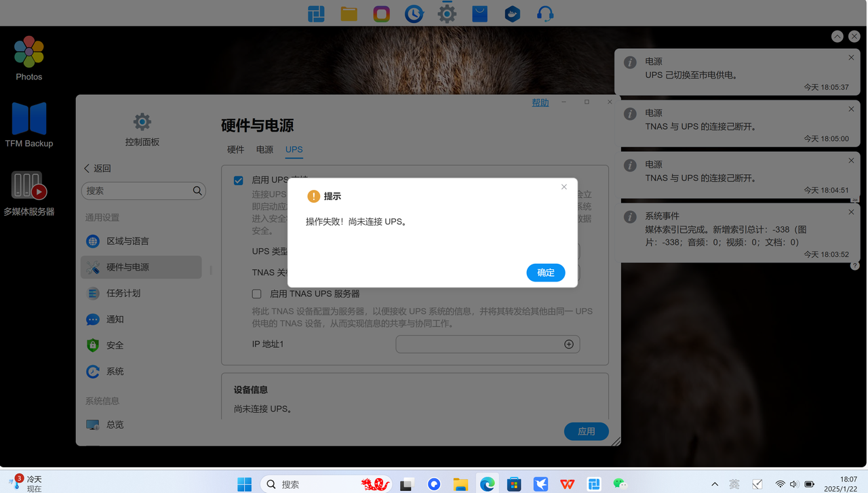Confirm the dialog with 确定
The height and width of the screenshot is (493, 868).
pyautogui.click(x=545, y=272)
